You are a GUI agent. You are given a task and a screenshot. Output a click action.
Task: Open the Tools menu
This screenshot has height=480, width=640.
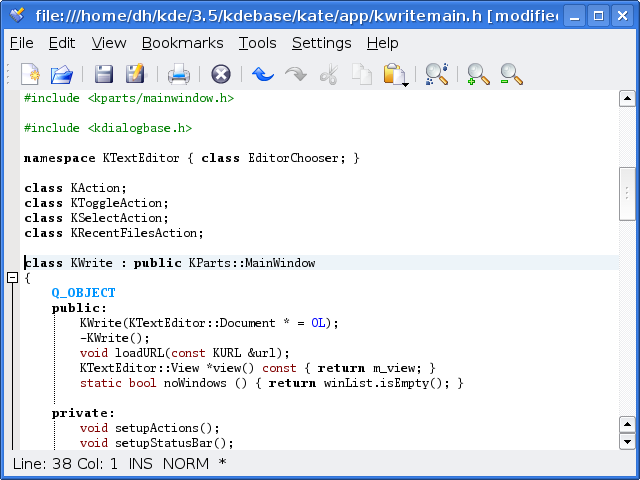[257, 43]
